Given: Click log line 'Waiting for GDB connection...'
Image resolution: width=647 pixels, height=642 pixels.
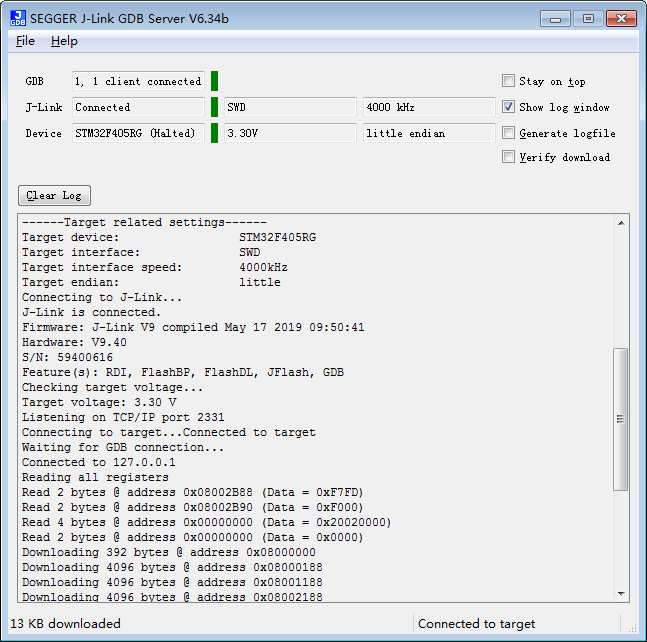Looking at the screenshot, I should [x=123, y=447].
